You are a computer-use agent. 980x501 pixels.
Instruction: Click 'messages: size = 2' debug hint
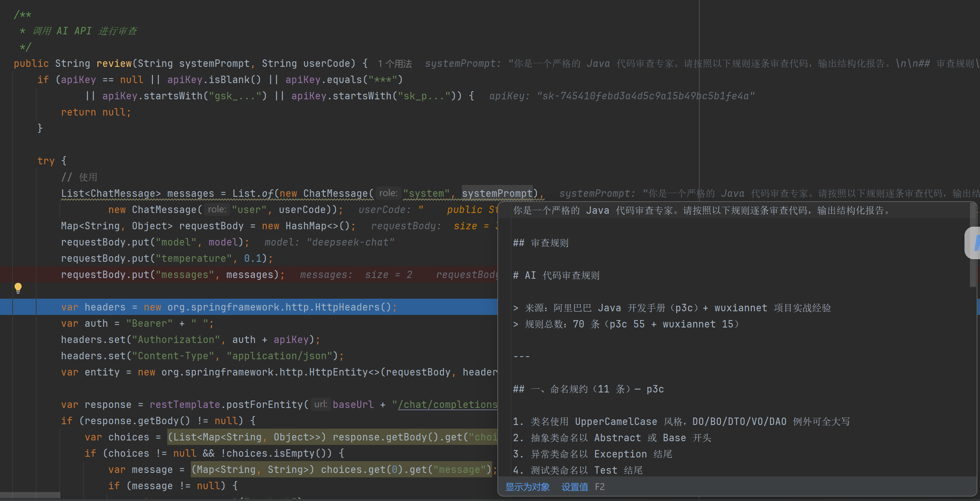click(x=356, y=275)
